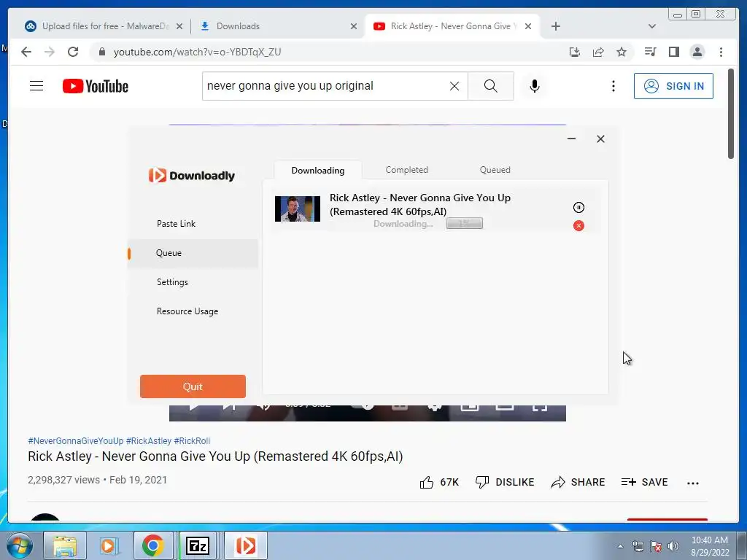Viewport: 747px width, 560px height.
Task: Open Windows Start menu
Action: (20, 545)
